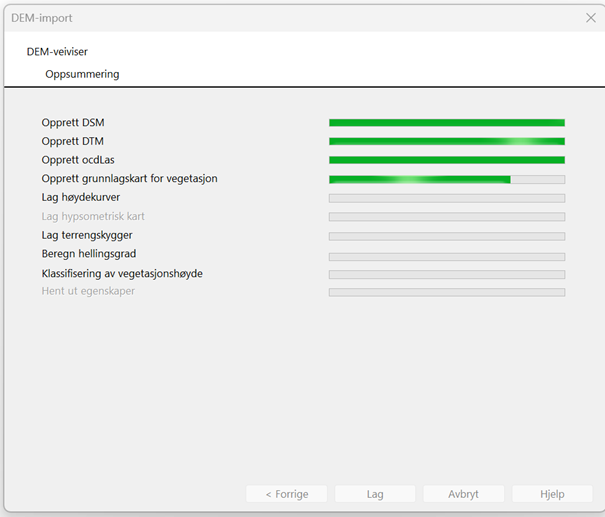Click the Hent ut egenskaper label
This screenshot has height=517, width=605.
pos(88,291)
